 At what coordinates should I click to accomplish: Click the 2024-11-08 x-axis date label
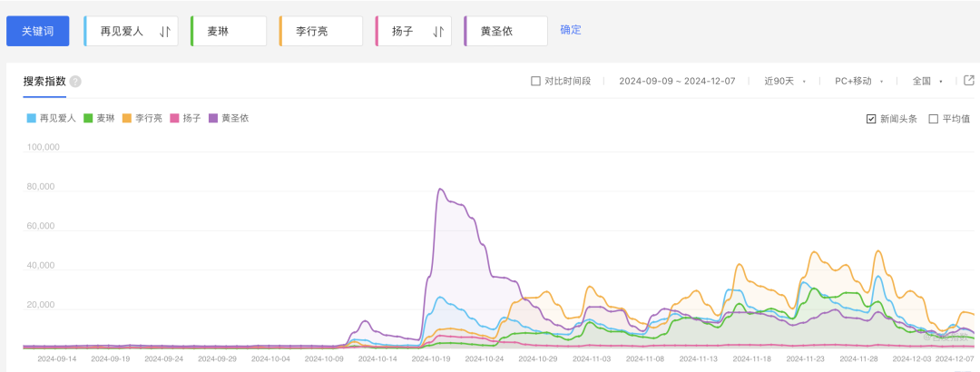pos(645,359)
